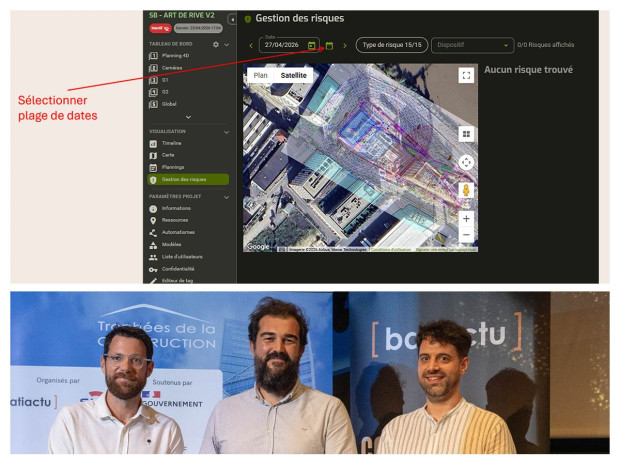620x465 pixels.
Task: Switch map to Plan view
Action: [x=260, y=75]
